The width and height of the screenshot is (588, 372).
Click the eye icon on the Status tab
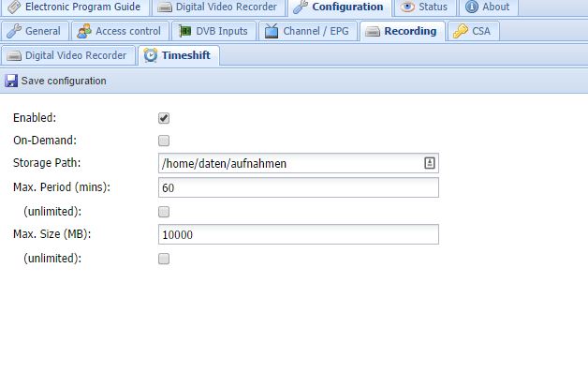(x=407, y=7)
